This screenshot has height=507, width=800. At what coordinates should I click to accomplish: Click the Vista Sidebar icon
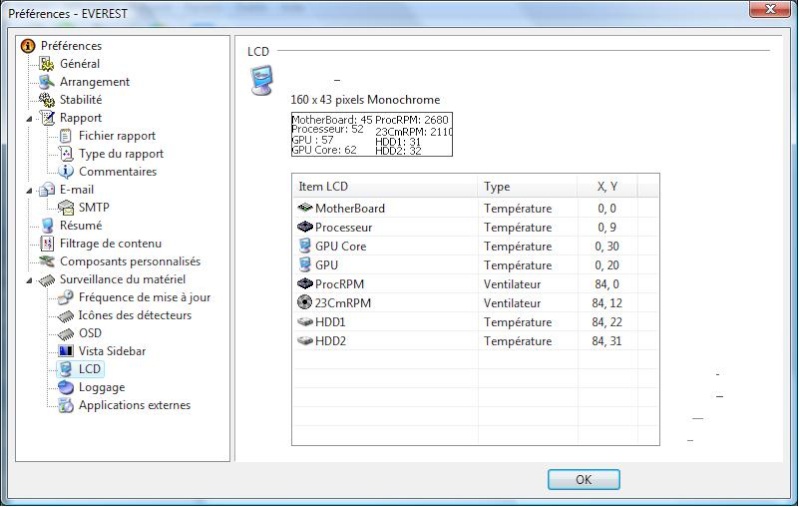point(66,351)
